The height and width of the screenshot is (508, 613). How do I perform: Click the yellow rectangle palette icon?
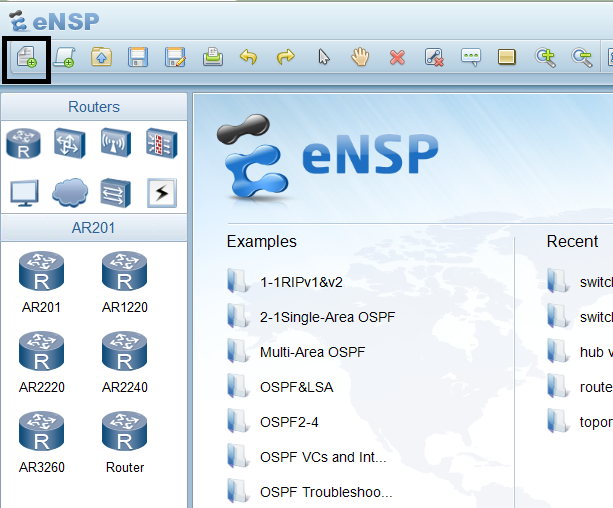pyautogui.click(x=507, y=57)
